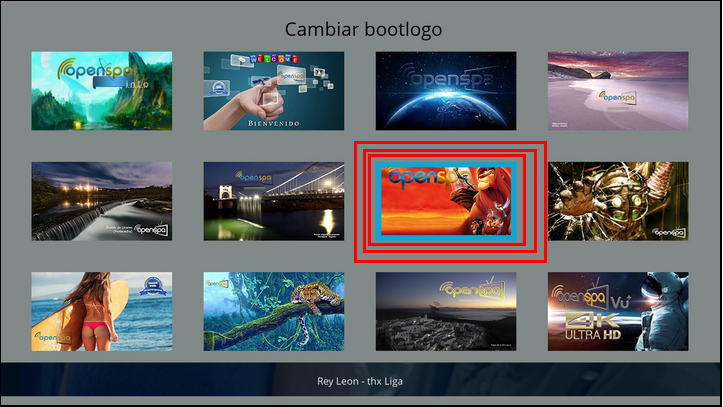Choose the night waterfall river bootlogo
The height and width of the screenshot is (407, 723).
pyautogui.click(x=101, y=201)
